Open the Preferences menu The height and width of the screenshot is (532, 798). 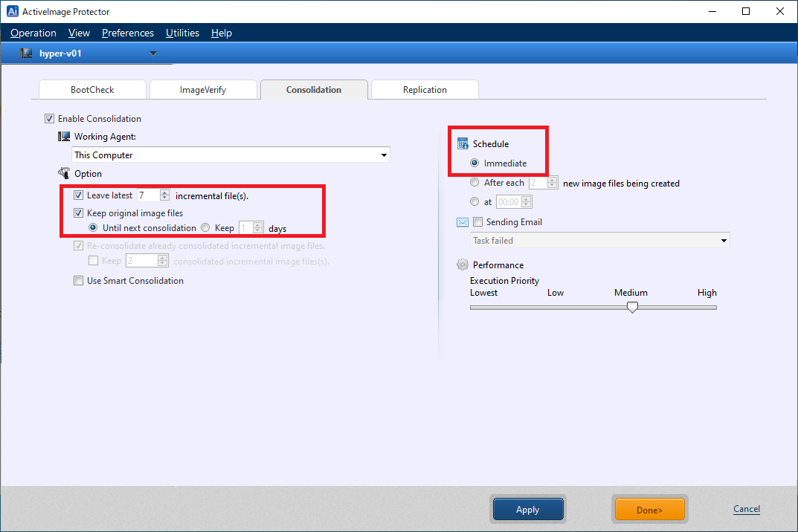click(x=128, y=33)
